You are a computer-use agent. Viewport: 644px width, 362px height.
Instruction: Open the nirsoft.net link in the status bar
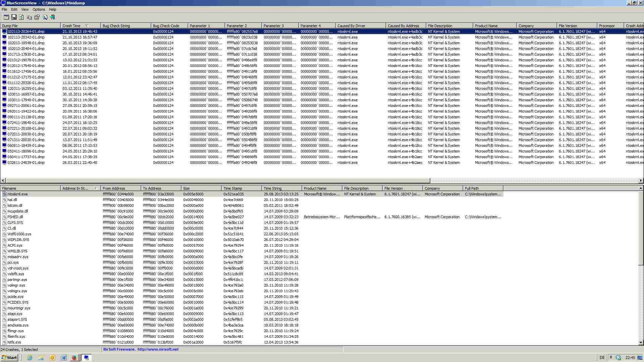pyautogui.click(x=158, y=349)
